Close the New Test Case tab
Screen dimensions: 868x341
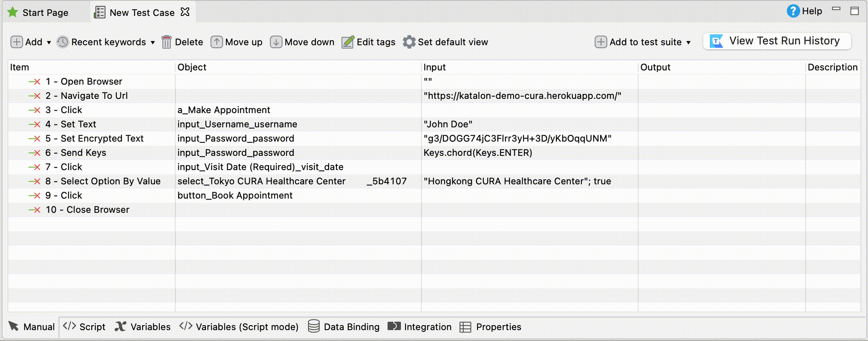click(x=185, y=12)
